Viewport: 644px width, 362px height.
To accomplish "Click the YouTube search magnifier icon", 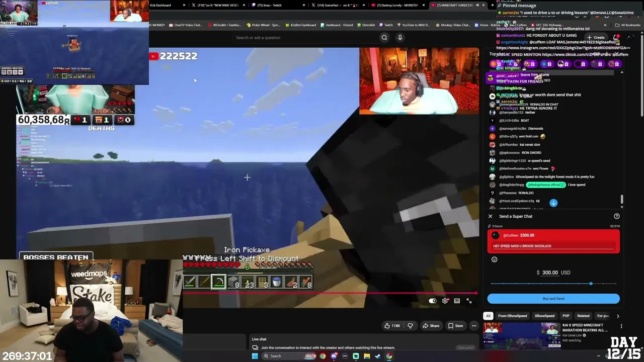I will (384, 37).
